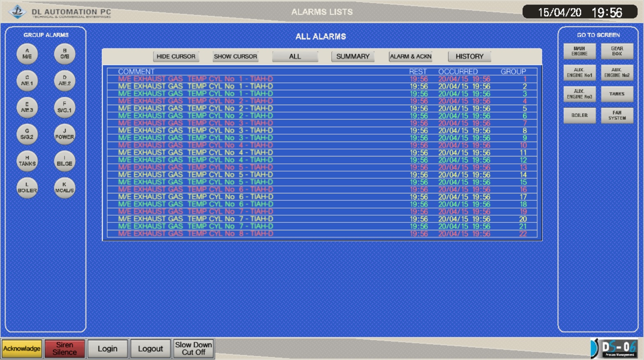Select the MCAL/S group alarm button
The width and height of the screenshot is (644, 360).
(x=65, y=188)
